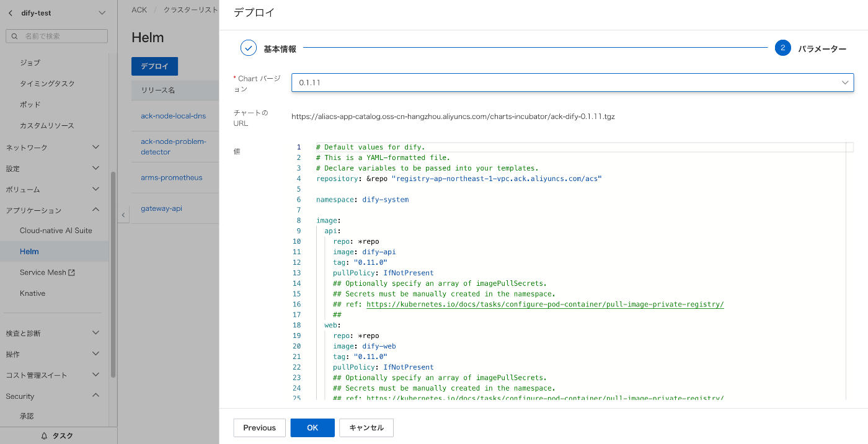Click the キャンセル button
Viewport: 868px width, 444px height.
pos(366,428)
